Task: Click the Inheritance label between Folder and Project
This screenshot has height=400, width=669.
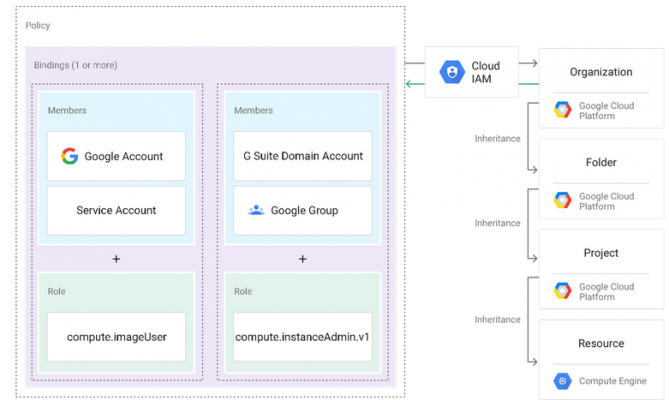Action: click(497, 223)
